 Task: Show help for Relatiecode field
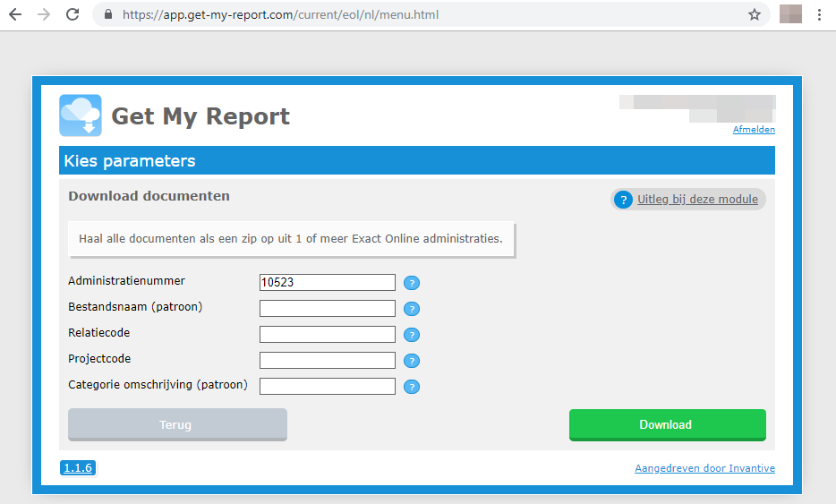[412, 335]
